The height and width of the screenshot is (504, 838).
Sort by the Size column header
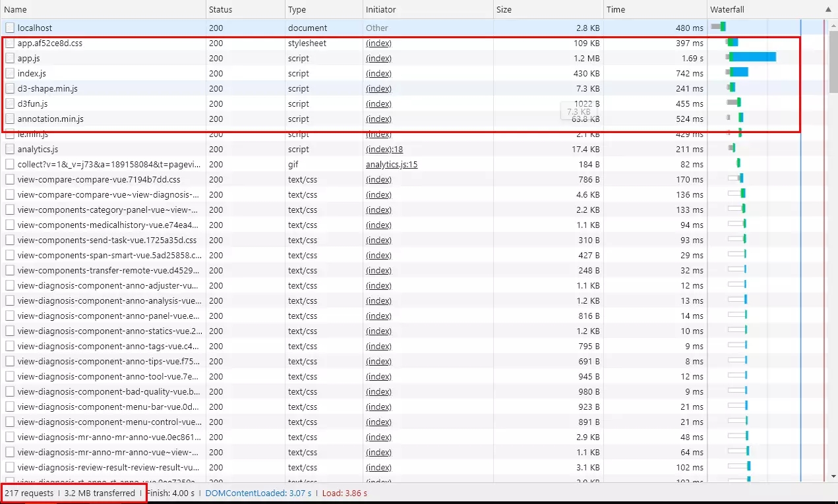point(504,10)
